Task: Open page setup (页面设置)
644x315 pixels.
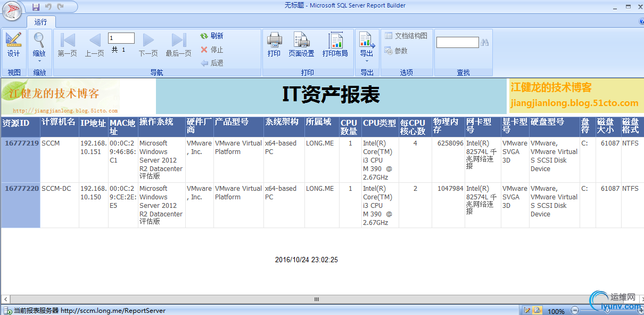Action: (301, 45)
